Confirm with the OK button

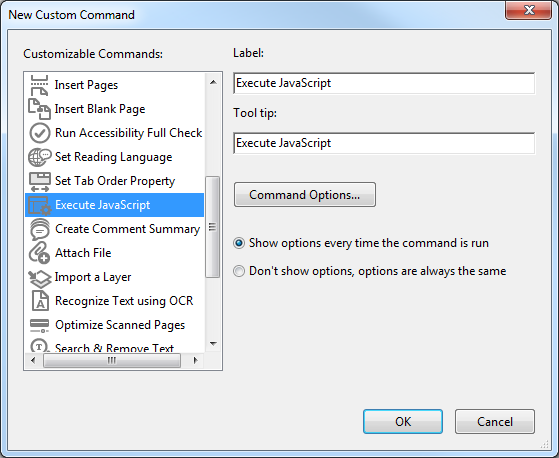[x=403, y=422]
